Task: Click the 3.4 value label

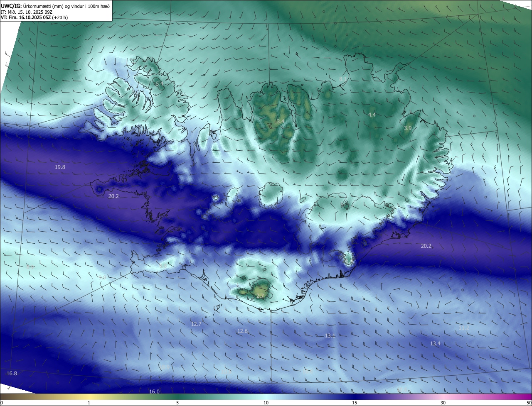Action: [x=281, y=122]
